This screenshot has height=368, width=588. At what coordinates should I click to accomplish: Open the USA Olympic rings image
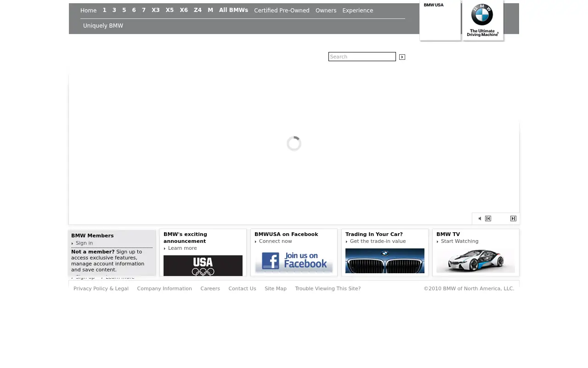tap(203, 266)
